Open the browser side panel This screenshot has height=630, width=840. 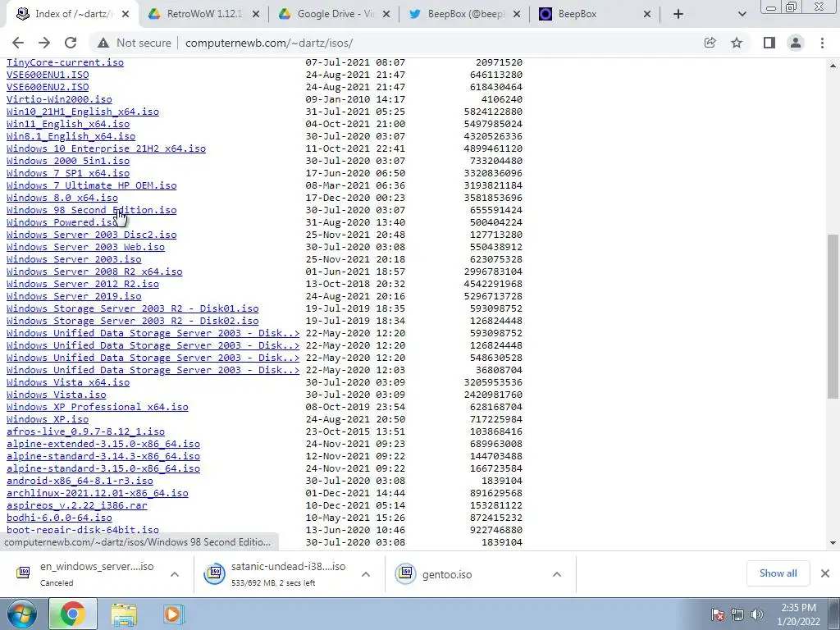(x=769, y=43)
